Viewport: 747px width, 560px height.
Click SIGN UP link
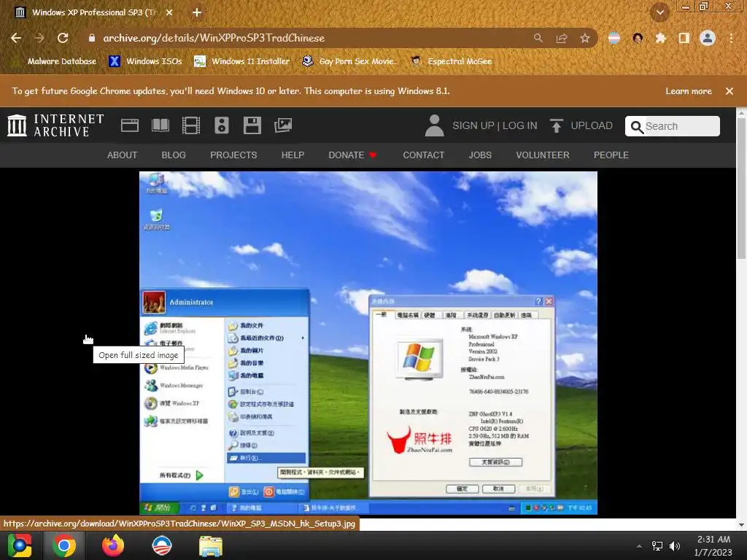[473, 125]
